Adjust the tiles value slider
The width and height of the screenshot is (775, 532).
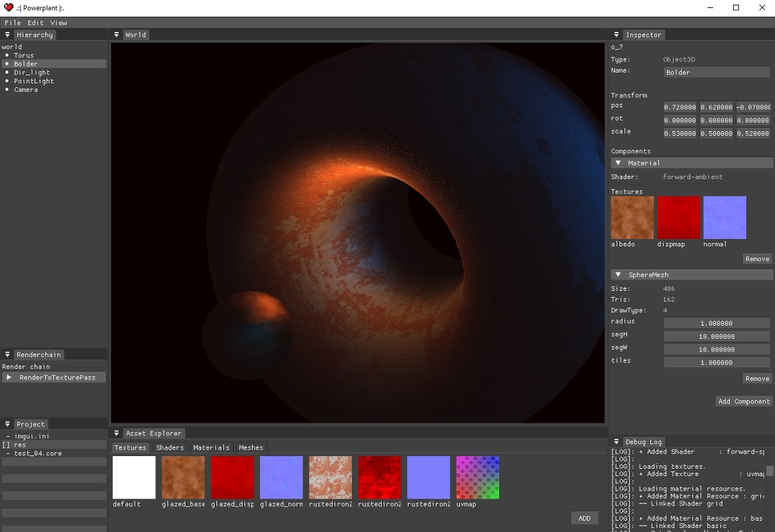click(716, 363)
